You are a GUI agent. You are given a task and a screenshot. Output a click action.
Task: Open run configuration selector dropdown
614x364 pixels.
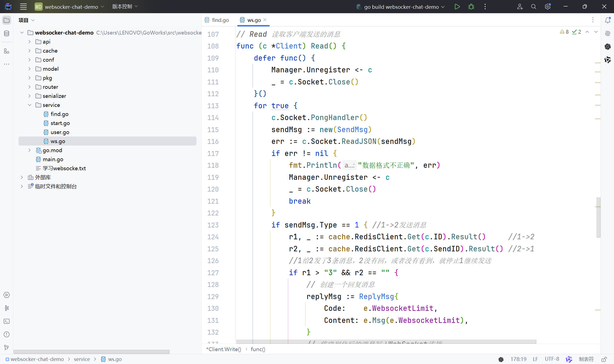(x=400, y=7)
